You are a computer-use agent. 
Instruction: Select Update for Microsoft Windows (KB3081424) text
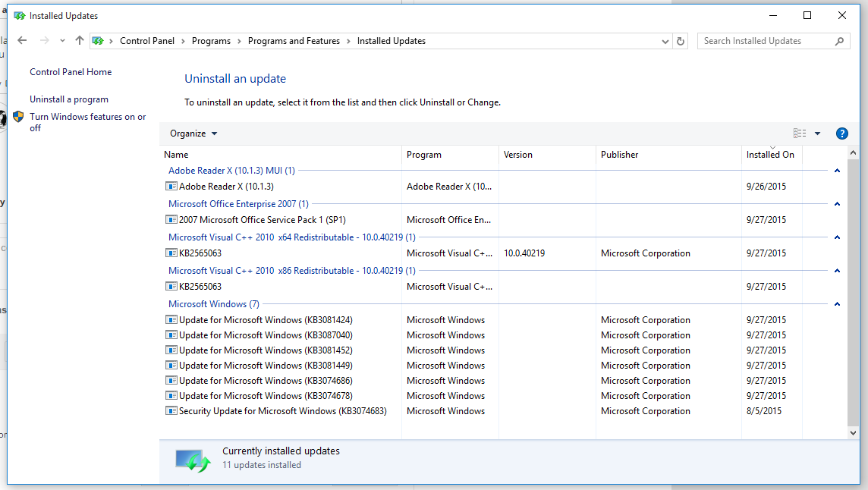point(266,320)
